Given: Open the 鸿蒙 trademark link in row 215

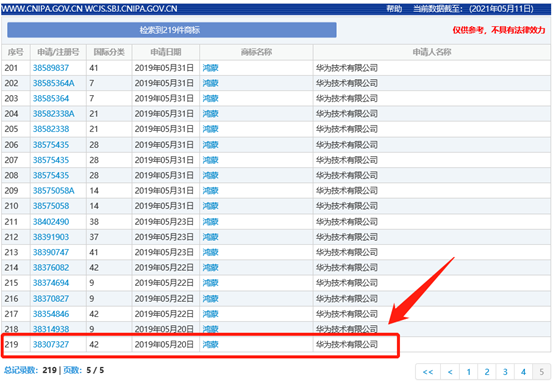Looking at the screenshot, I should pos(211,283).
